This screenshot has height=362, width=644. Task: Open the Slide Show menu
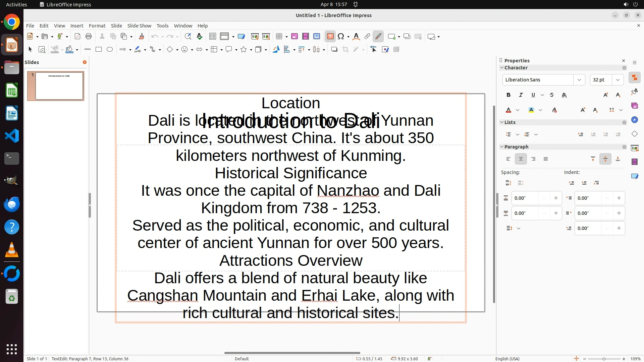[x=139, y=26]
